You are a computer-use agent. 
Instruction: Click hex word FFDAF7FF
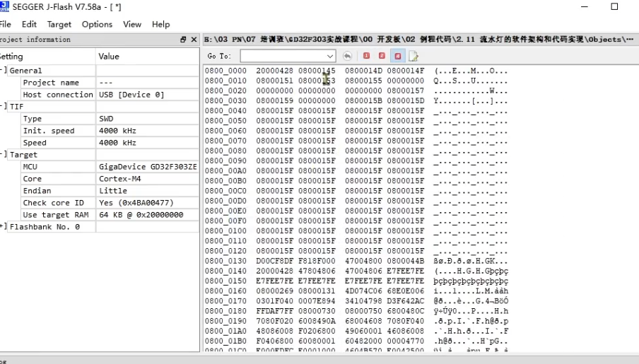(x=275, y=310)
